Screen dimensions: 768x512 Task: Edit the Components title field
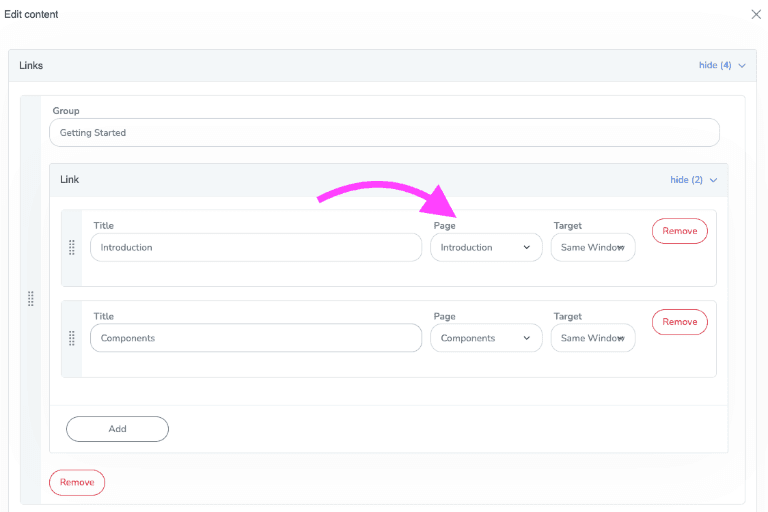pos(256,338)
